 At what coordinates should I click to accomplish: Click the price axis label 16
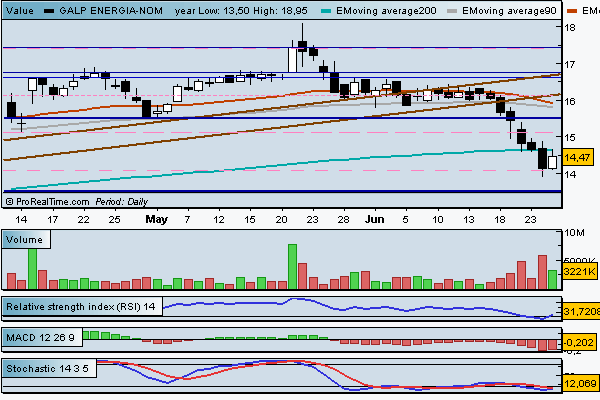pos(571,101)
